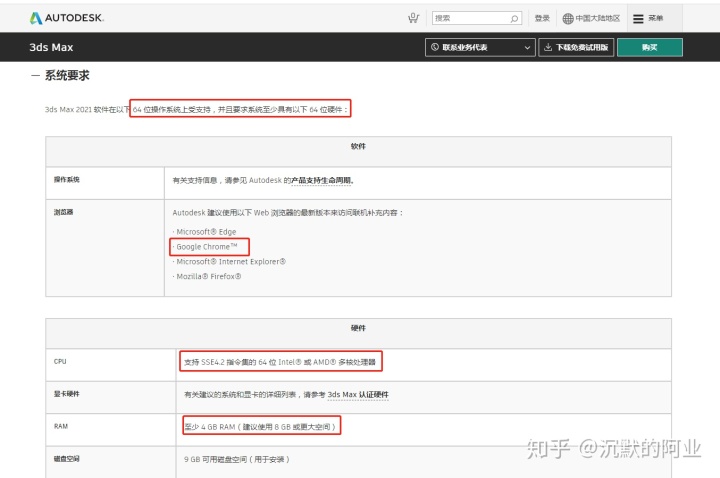This screenshot has height=478, width=720.
Task: Open 3ds Max 认证硬件 link
Action: point(358,394)
